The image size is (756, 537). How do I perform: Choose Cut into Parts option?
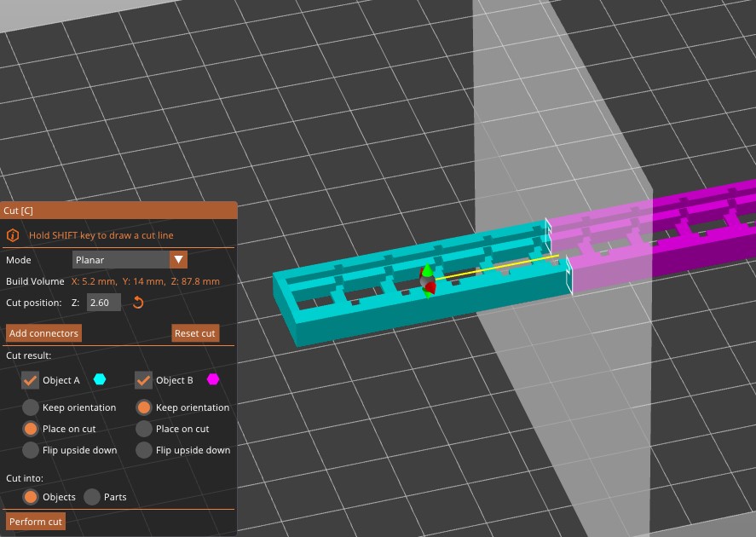(x=91, y=497)
